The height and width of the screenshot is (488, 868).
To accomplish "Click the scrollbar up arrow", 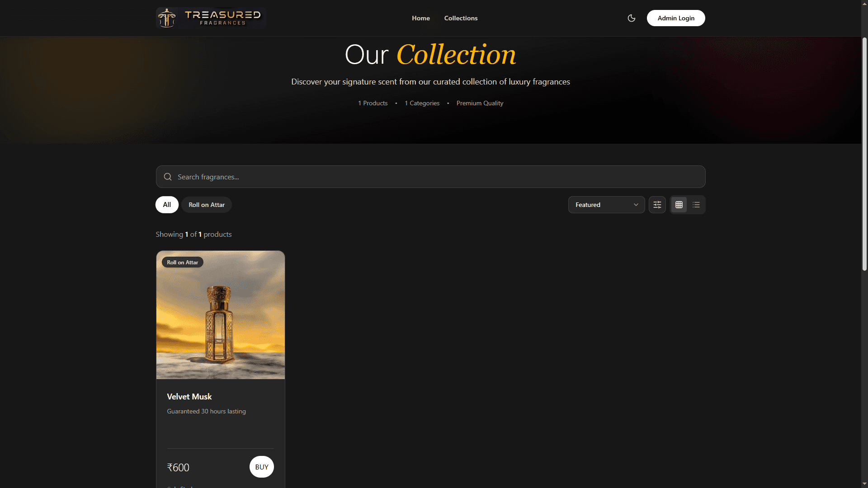I will tap(864, 4).
